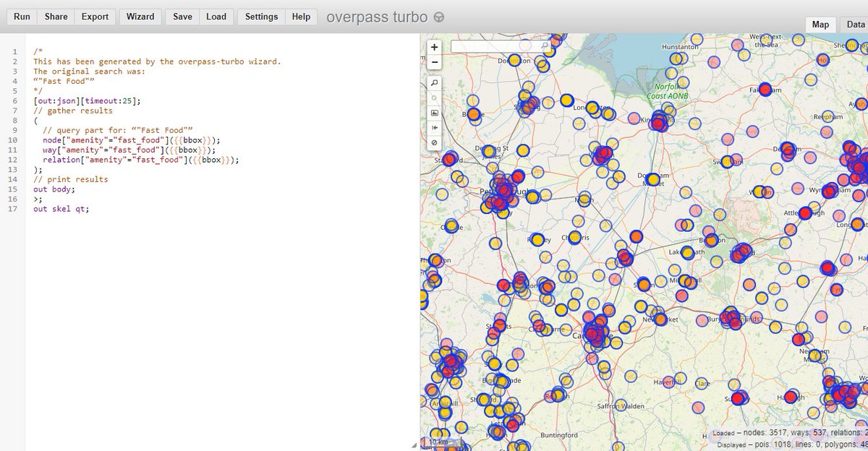Click the 'out skel qt;' code line

point(61,209)
